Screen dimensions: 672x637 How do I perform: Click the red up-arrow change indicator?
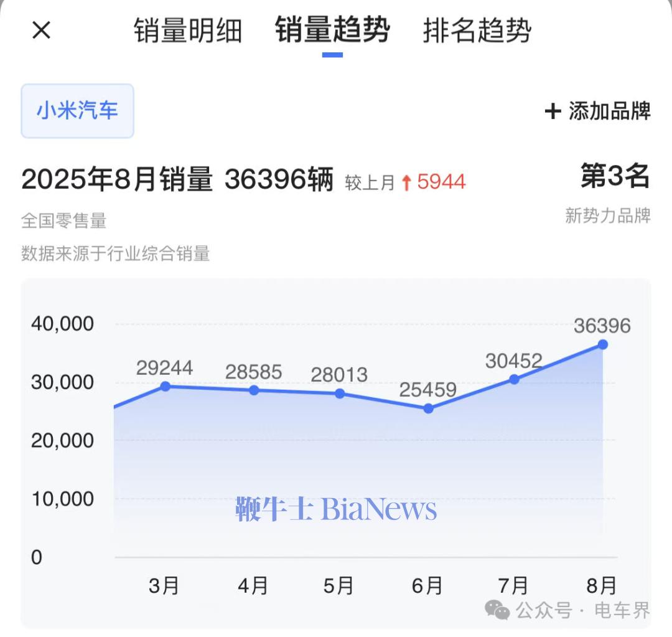tap(406, 182)
